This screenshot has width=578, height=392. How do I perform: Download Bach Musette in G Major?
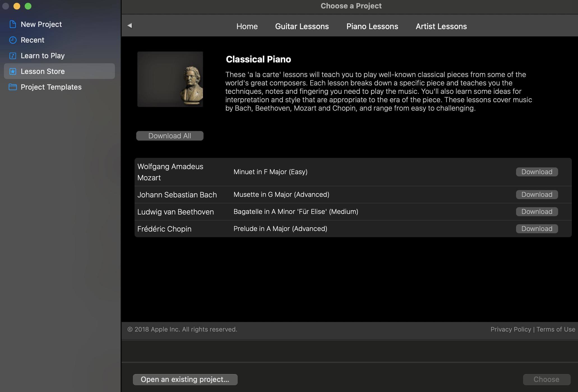(x=537, y=195)
